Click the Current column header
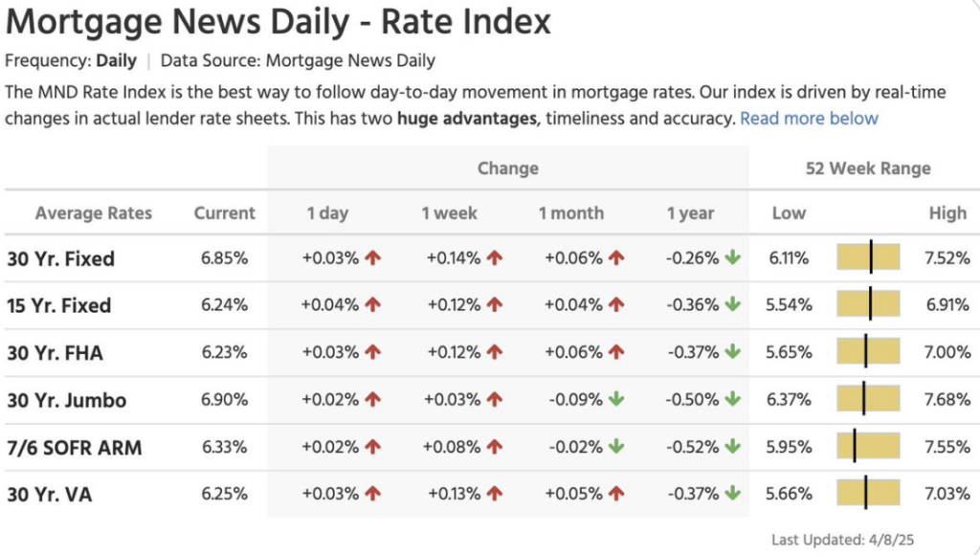Image resolution: width=980 pixels, height=555 pixels. [225, 213]
